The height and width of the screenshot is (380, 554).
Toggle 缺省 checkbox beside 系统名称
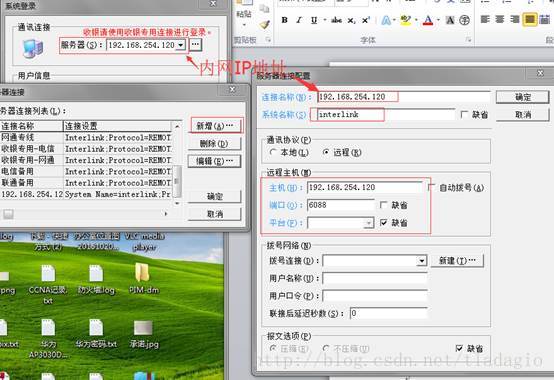(x=465, y=115)
